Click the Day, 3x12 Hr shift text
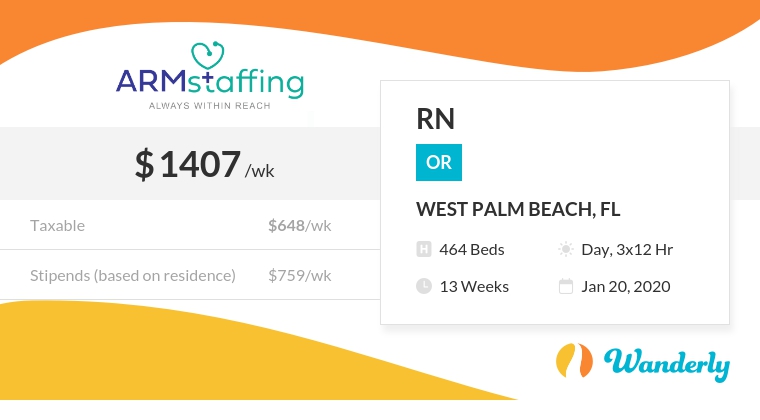The width and height of the screenshot is (760, 420). [627, 249]
